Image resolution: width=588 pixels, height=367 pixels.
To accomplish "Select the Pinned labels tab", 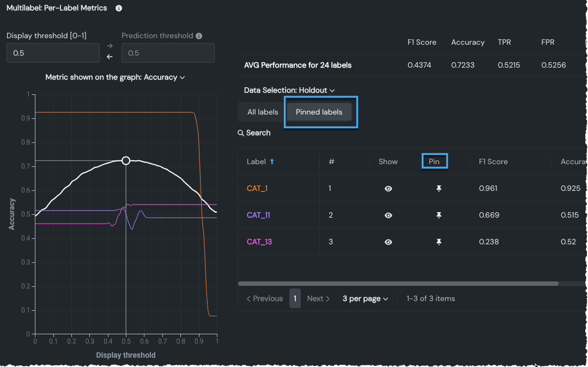I will [319, 112].
